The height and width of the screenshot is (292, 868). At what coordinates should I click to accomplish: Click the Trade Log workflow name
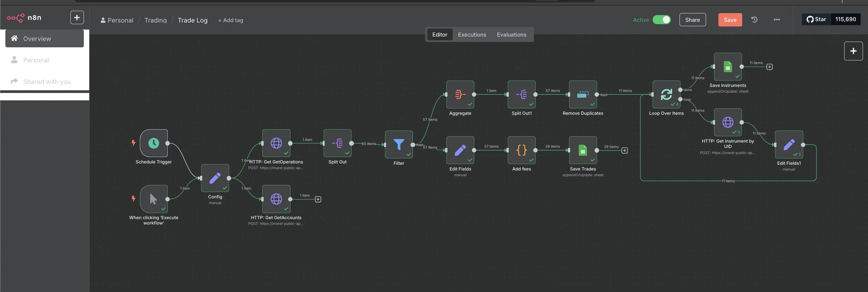pos(193,20)
